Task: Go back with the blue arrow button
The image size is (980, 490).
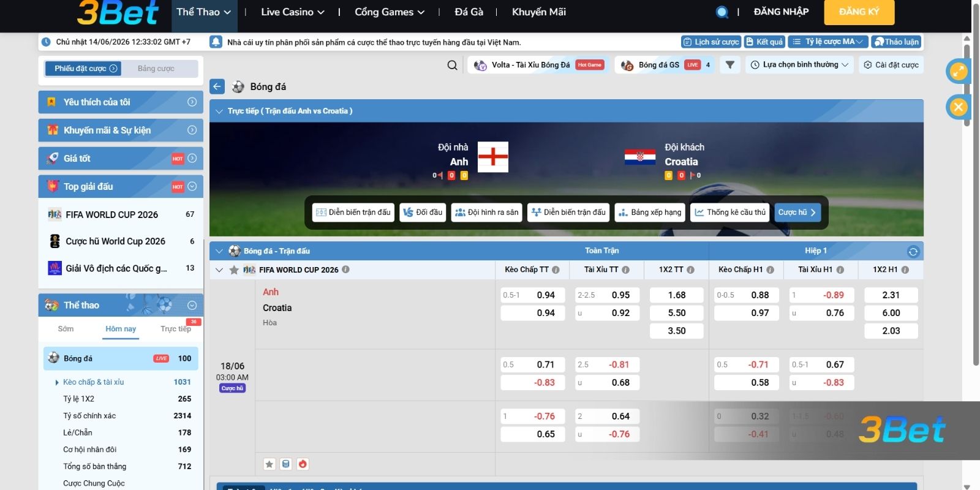Action: [x=217, y=86]
